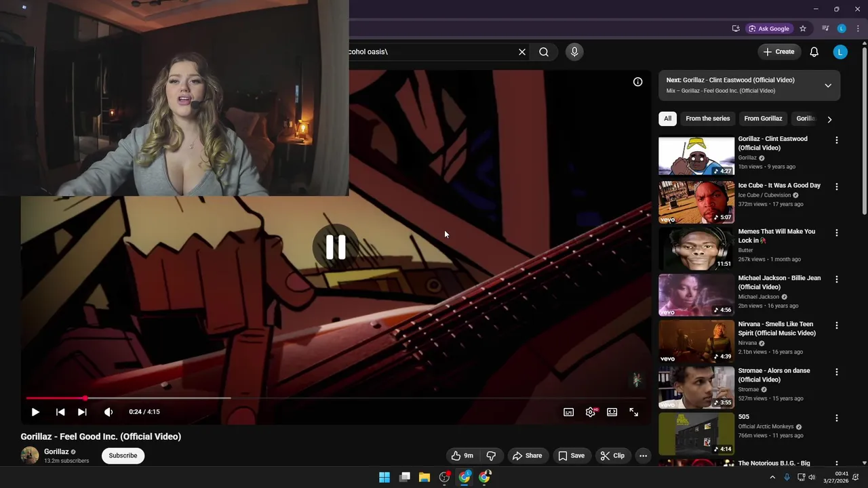This screenshot has width=868, height=488.
Task: Search with your voice microphone
Action: (x=574, y=52)
